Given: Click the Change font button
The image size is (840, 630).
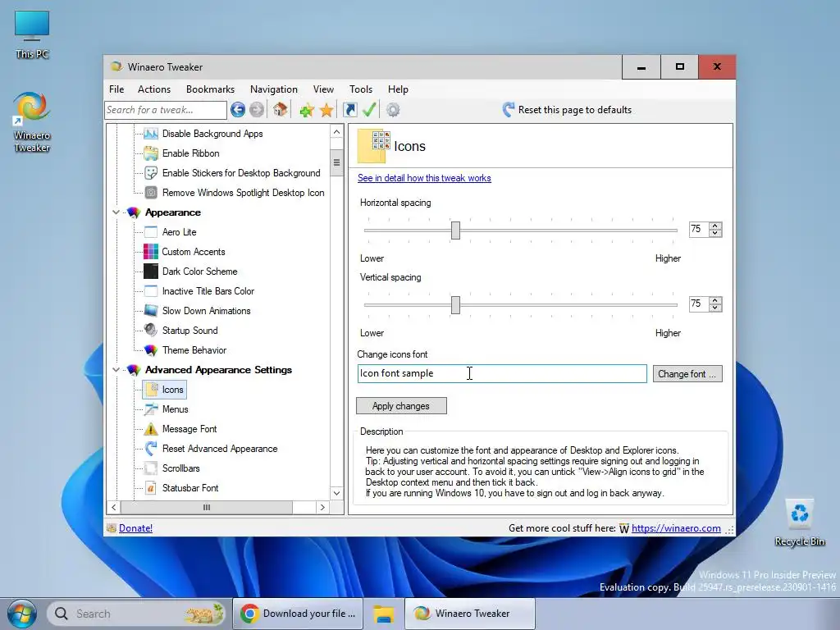Looking at the screenshot, I should coord(687,374).
